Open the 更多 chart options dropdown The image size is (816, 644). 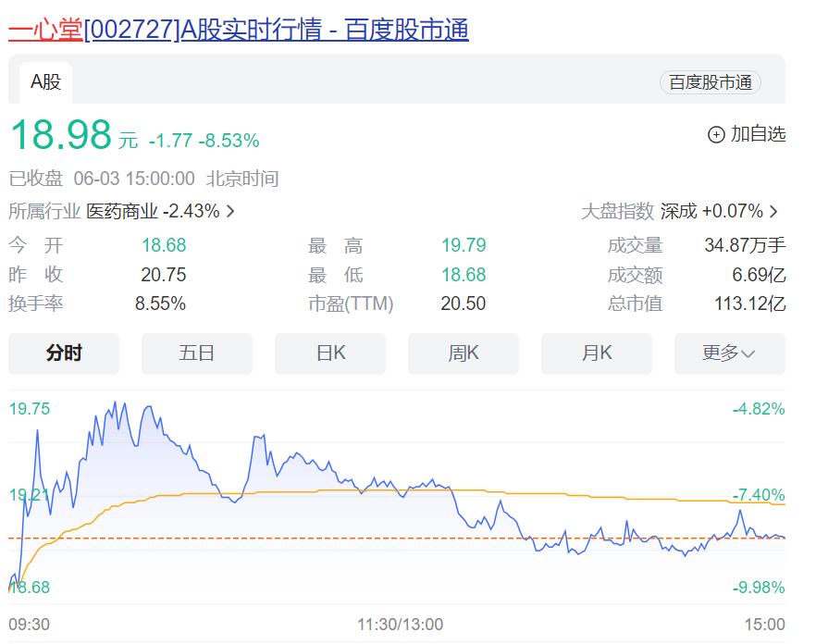pos(730,353)
